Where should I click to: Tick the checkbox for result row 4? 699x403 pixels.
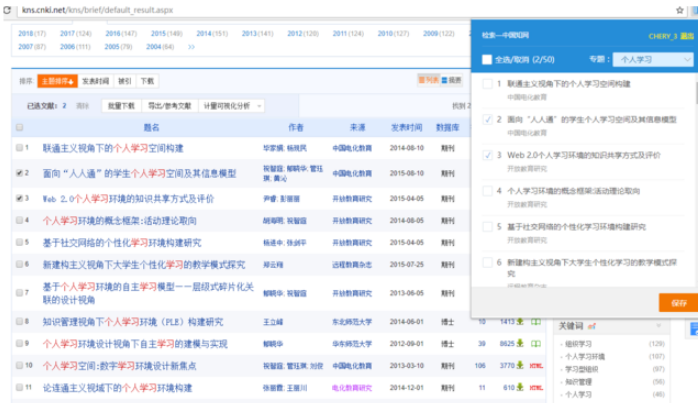pyautogui.click(x=19, y=220)
